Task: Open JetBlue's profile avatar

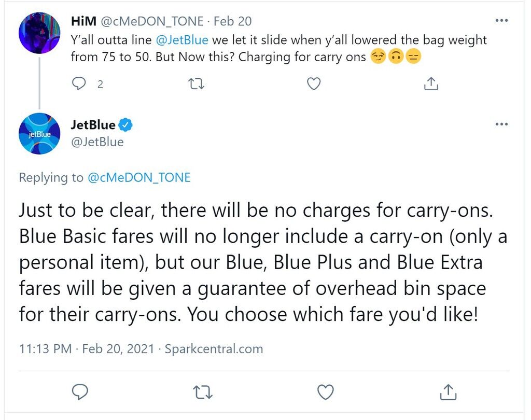Action: (39, 134)
